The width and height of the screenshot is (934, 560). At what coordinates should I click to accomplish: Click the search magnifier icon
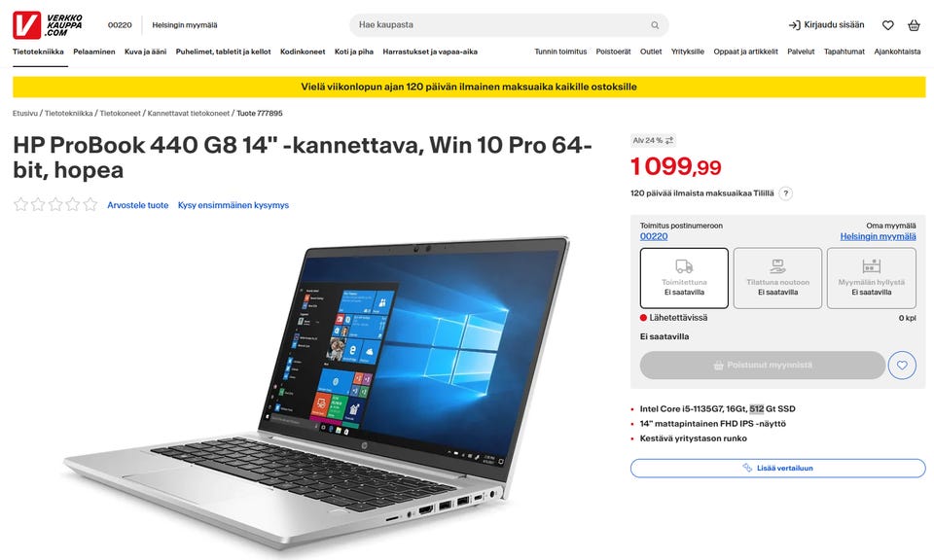tap(655, 25)
